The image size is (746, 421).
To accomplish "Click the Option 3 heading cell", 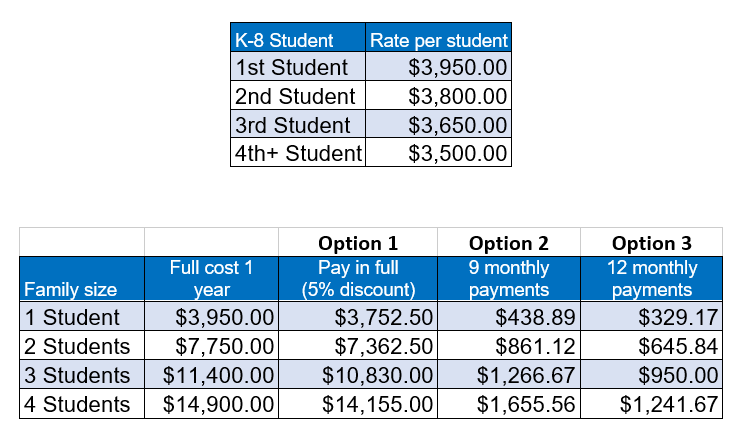I will point(652,243).
